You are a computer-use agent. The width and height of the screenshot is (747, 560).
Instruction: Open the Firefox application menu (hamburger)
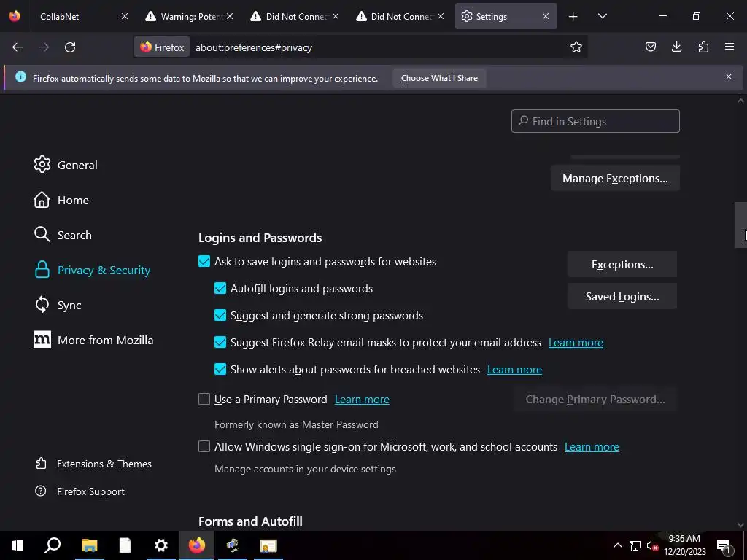pyautogui.click(x=729, y=47)
